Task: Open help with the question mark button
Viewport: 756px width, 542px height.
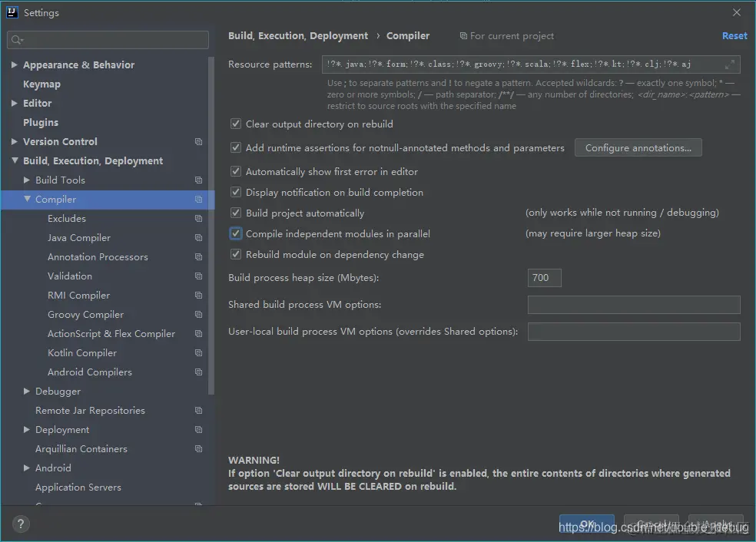Action: pyautogui.click(x=21, y=524)
